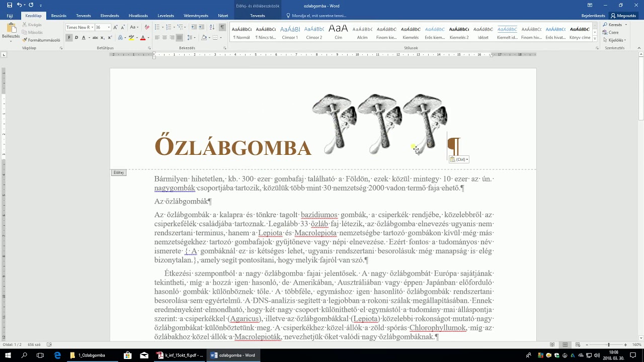Toggle show/hide paragraph marks
Viewport: 644px width, 362px height.
pyautogui.click(x=222, y=27)
